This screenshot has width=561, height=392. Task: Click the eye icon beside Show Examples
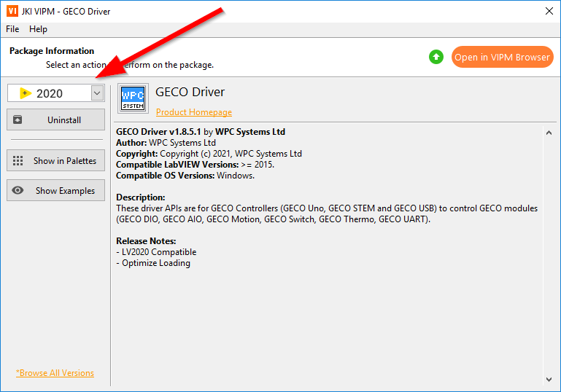click(18, 191)
